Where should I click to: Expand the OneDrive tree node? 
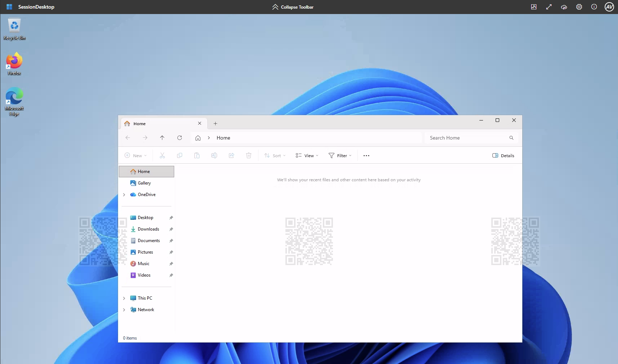tap(124, 195)
